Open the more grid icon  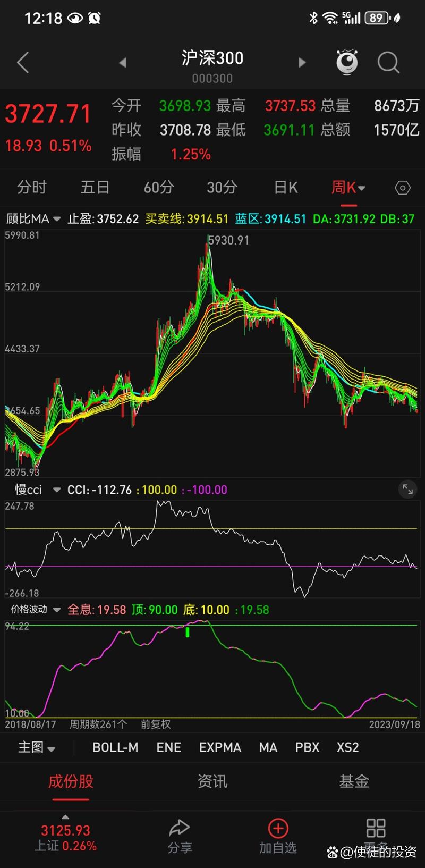click(376, 828)
